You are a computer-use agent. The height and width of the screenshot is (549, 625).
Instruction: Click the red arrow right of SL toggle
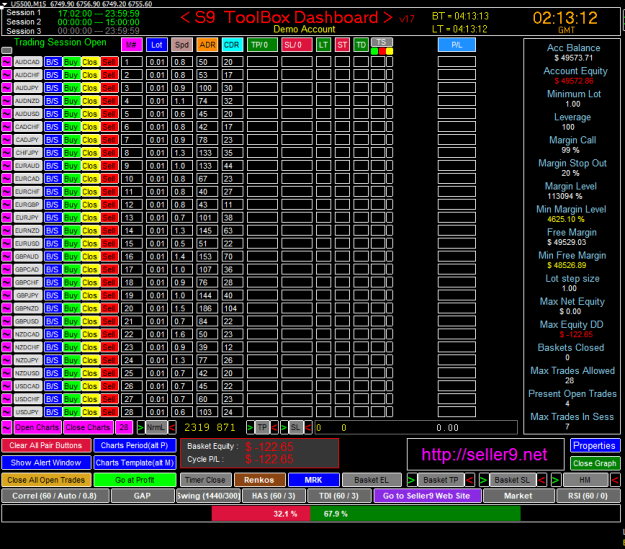click(308, 427)
